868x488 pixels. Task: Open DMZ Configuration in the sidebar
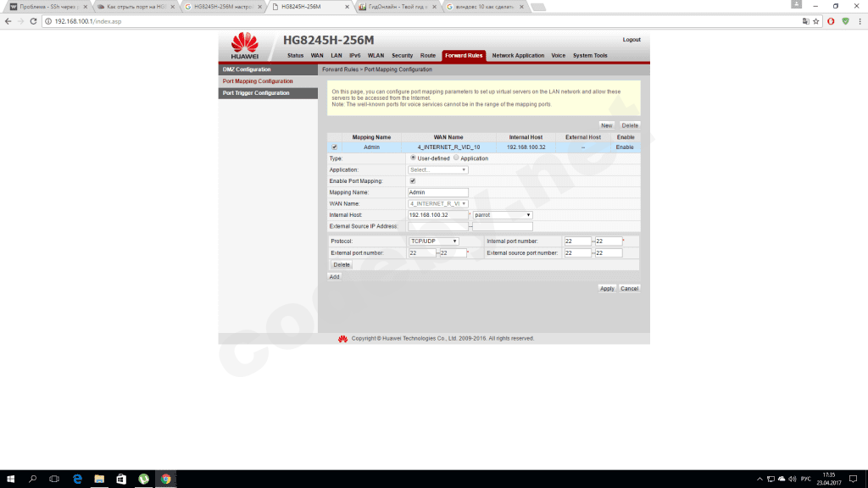click(x=268, y=69)
